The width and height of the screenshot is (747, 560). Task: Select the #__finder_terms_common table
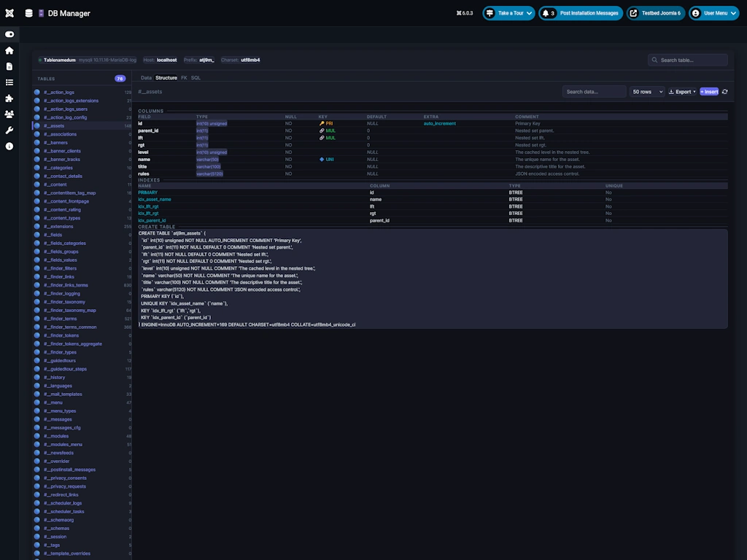click(82, 327)
